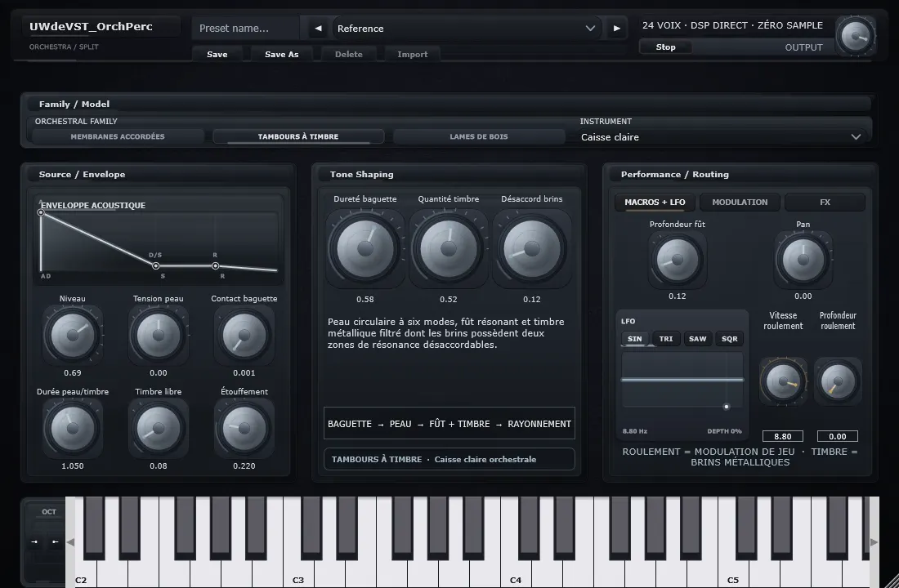
Task: Select the Tambours à timbre family
Action: (x=298, y=136)
